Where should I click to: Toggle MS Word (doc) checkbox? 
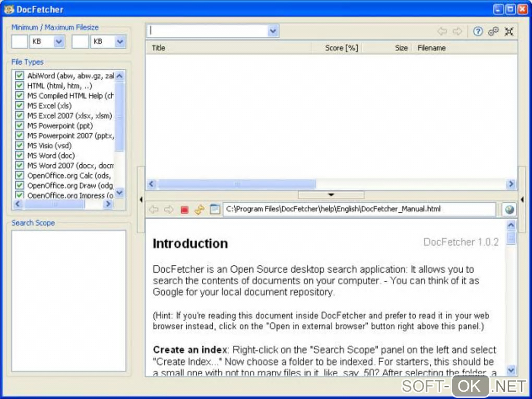pos(20,155)
